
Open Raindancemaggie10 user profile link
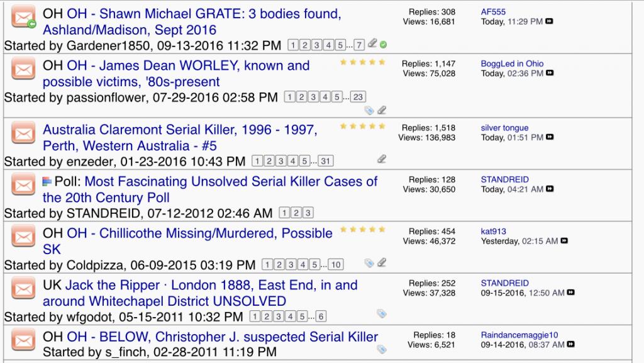tap(519, 335)
